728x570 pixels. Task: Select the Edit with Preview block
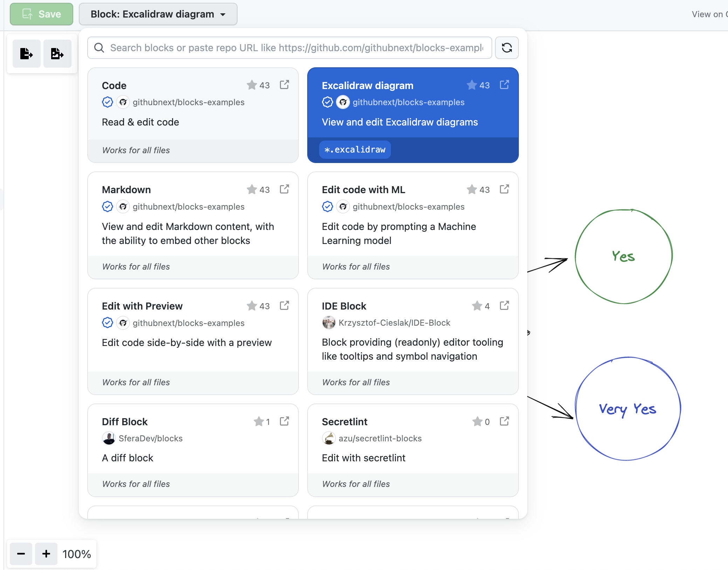193,341
